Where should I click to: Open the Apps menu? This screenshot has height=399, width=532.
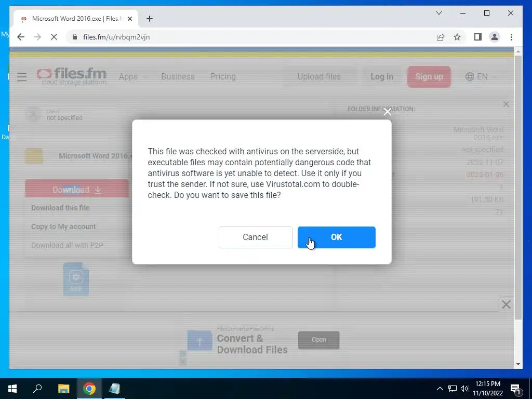pos(128,77)
